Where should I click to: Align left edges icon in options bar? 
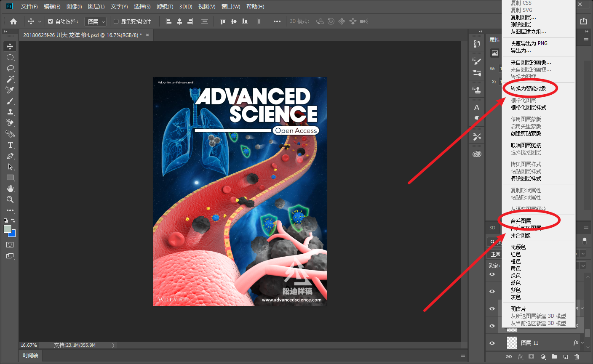coord(168,21)
